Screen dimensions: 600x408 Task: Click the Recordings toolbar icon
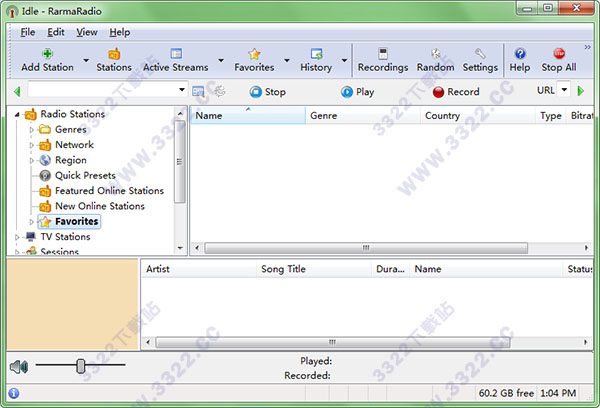coord(382,54)
